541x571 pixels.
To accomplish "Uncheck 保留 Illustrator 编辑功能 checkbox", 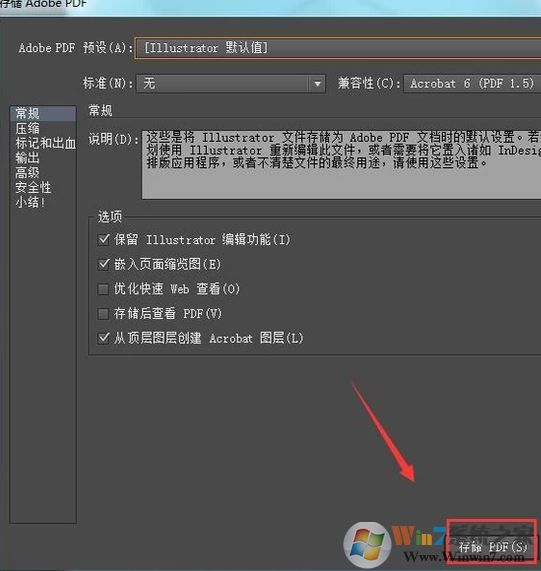I will (103, 240).
